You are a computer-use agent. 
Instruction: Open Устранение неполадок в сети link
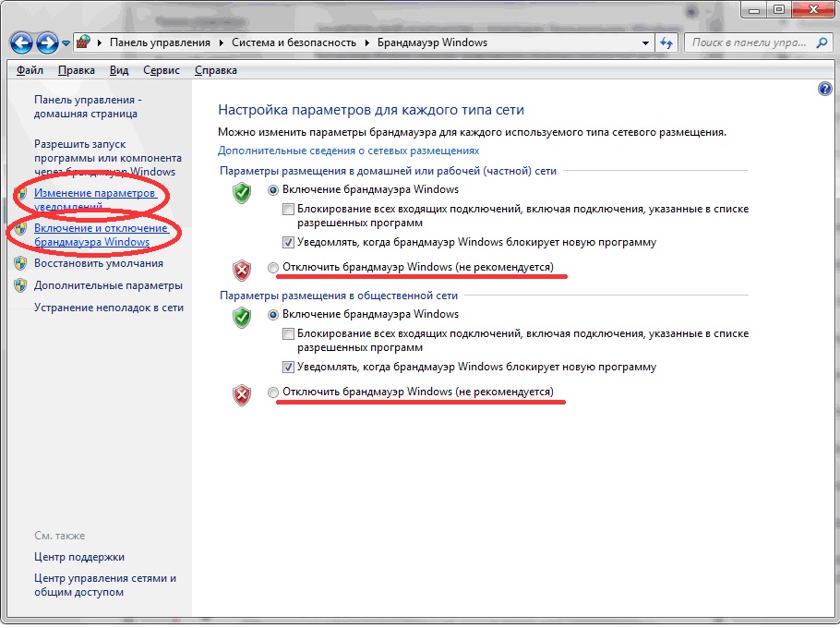coord(108,308)
